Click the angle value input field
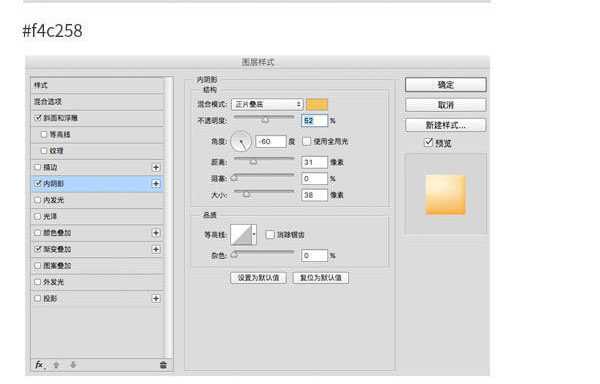The height and width of the screenshot is (384, 600). tap(271, 141)
